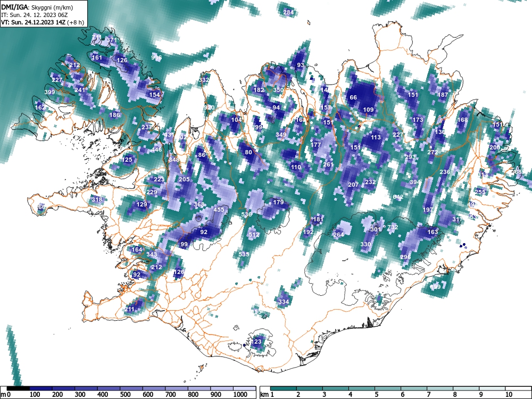This screenshot has width=532, height=399.
Task: Click the visibility value 284 at the top
Action: 288,13
